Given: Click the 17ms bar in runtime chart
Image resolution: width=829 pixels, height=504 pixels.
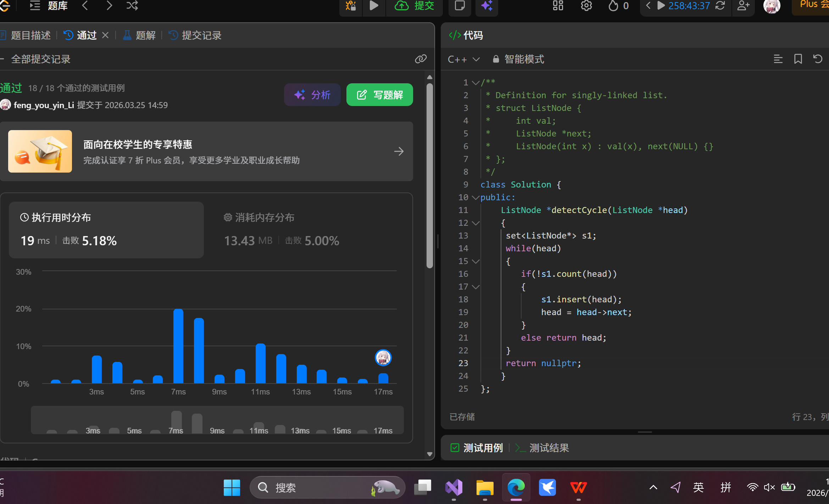Looking at the screenshot, I should (383, 378).
